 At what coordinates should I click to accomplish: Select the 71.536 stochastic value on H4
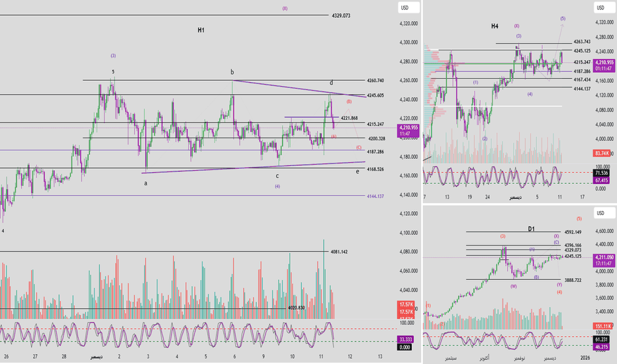point(602,173)
